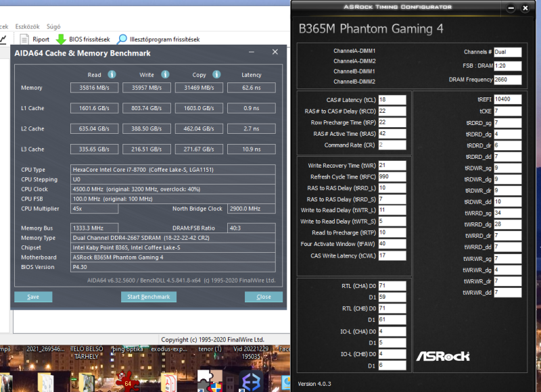This screenshot has width=541, height=392.
Task: Click the info icon next to Write
Action: (165, 74)
